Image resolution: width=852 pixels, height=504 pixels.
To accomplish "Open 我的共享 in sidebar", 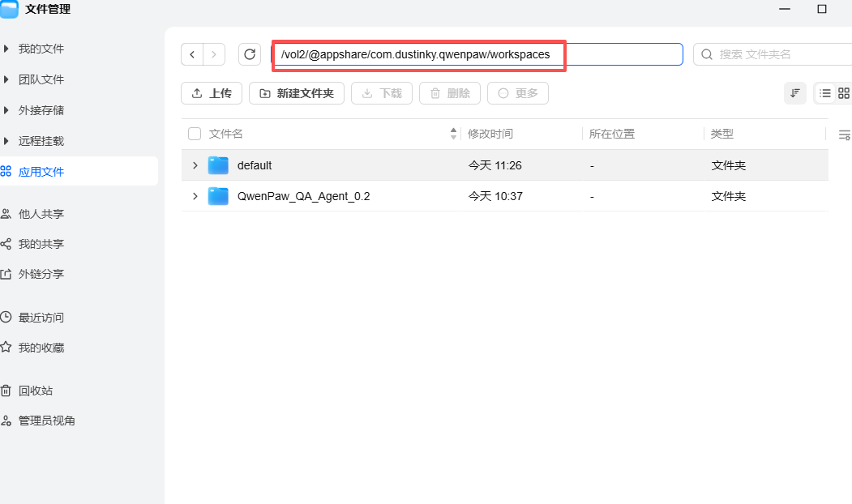I will [41, 244].
